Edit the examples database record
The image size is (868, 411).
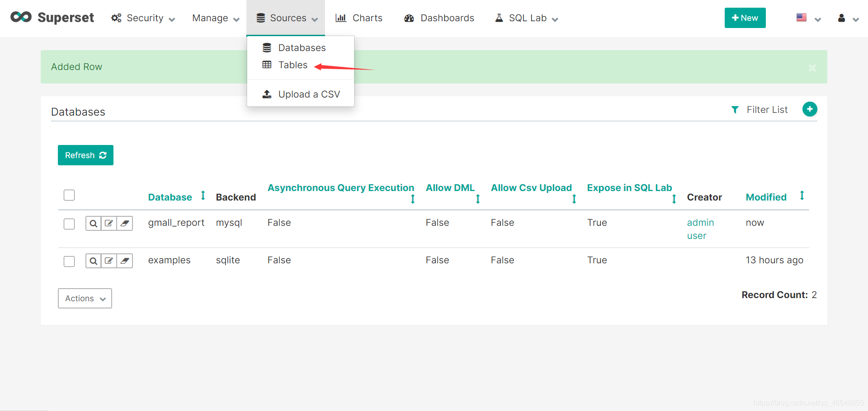coord(109,261)
